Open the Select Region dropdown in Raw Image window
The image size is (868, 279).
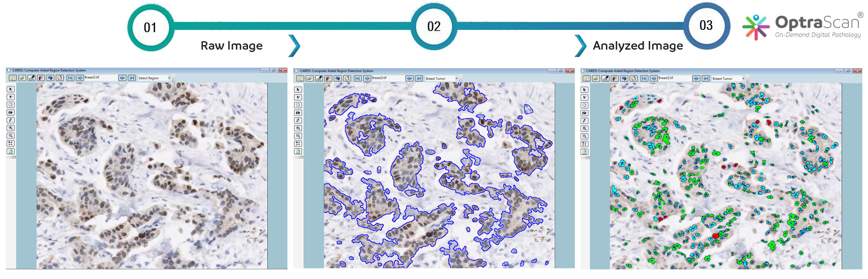tap(154, 78)
